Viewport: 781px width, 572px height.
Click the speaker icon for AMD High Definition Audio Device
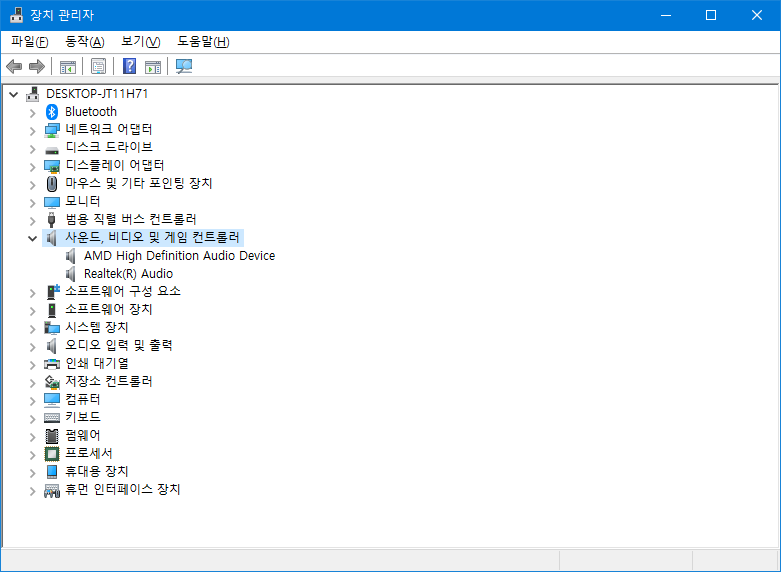71,256
